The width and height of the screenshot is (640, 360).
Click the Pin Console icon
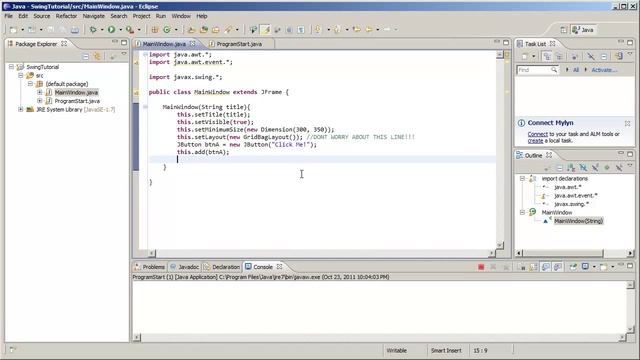click(573, 267)
